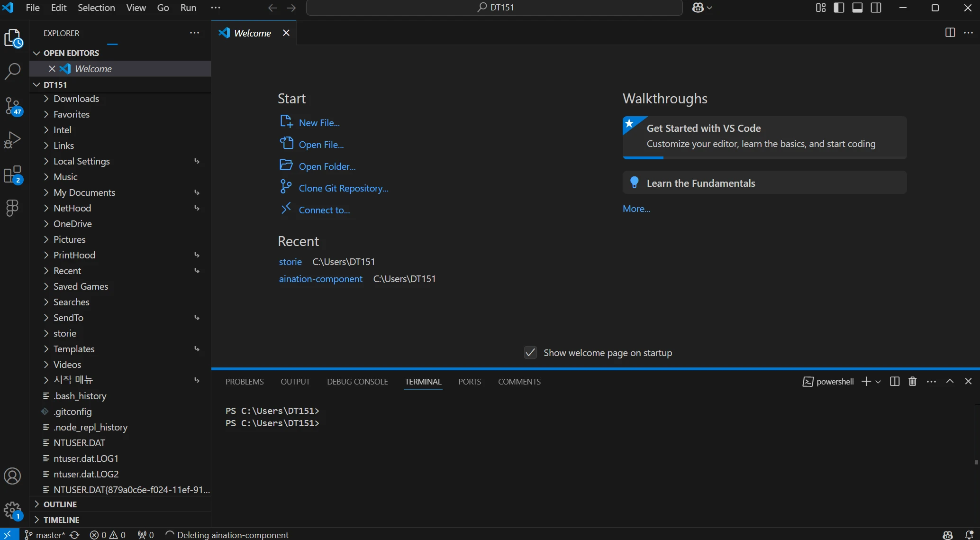Select the powershell terminal label
The image size is (980, 540).
828,382
